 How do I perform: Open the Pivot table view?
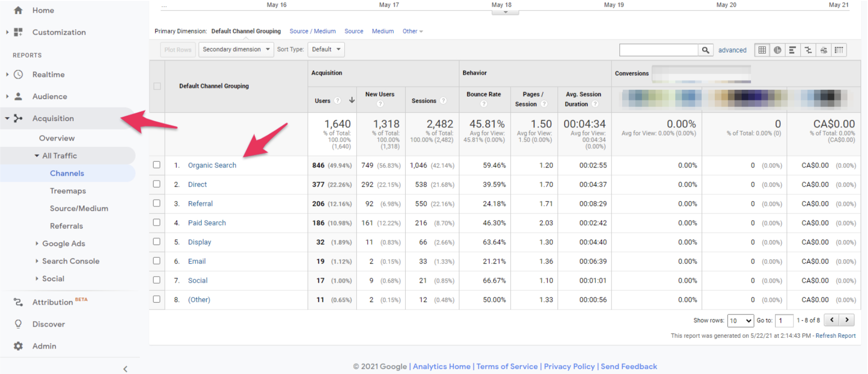point(839,50)
